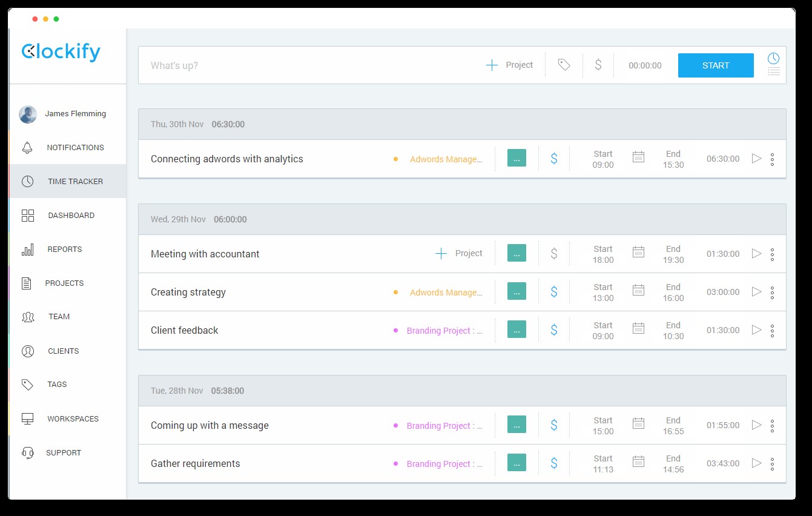
Task: Resume timer for Connecting adwords with analytics
Action: coord(756,158)
